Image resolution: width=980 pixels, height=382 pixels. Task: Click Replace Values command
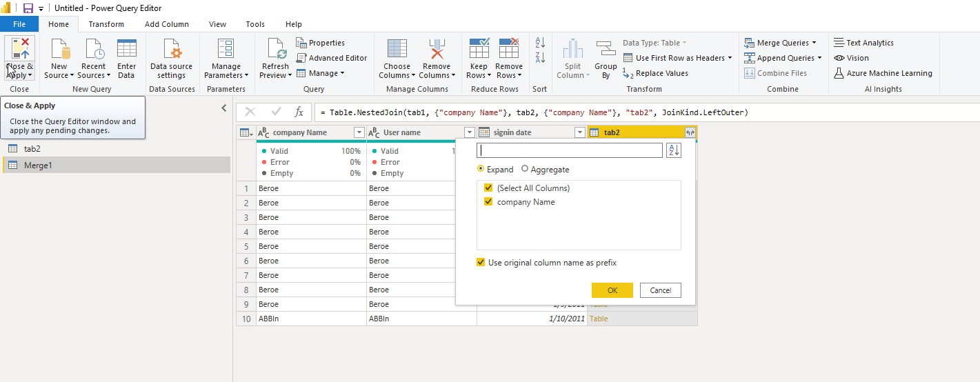coord(655,73)
